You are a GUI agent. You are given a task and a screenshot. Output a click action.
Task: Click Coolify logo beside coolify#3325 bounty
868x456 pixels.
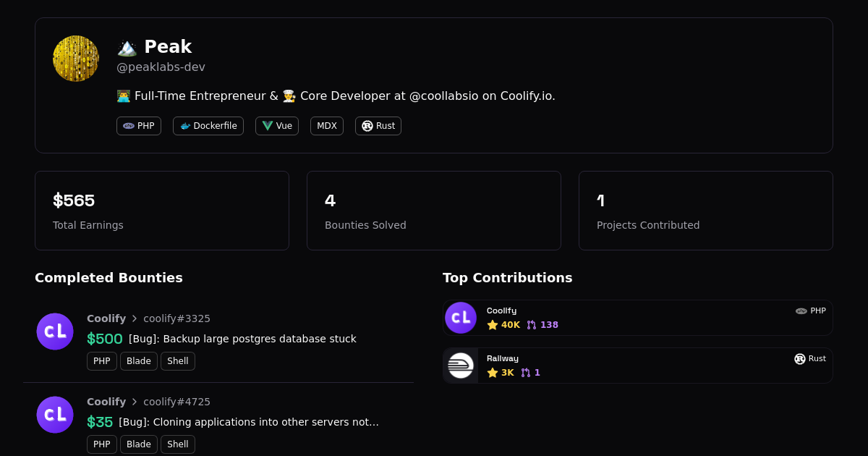pyautogui.click(x=55, y=332)
